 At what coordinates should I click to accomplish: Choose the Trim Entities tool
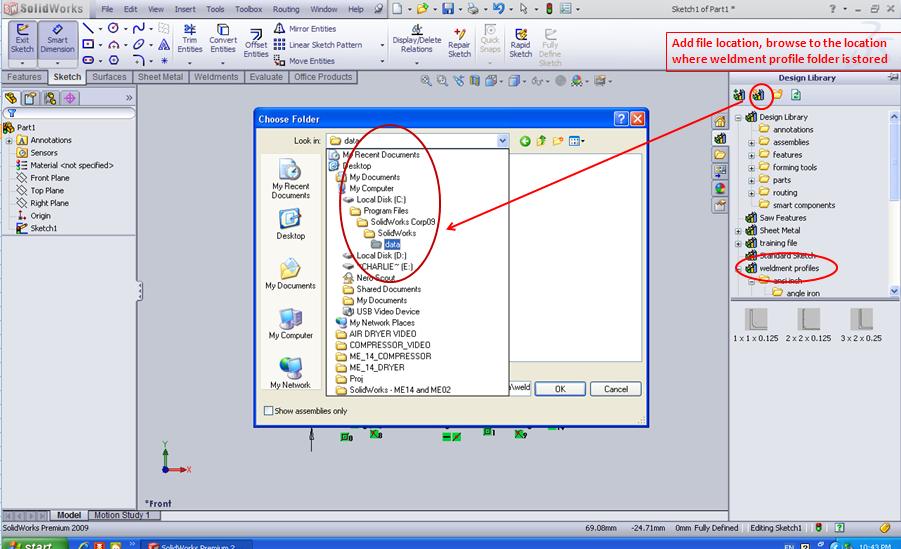tap(190, 39)
